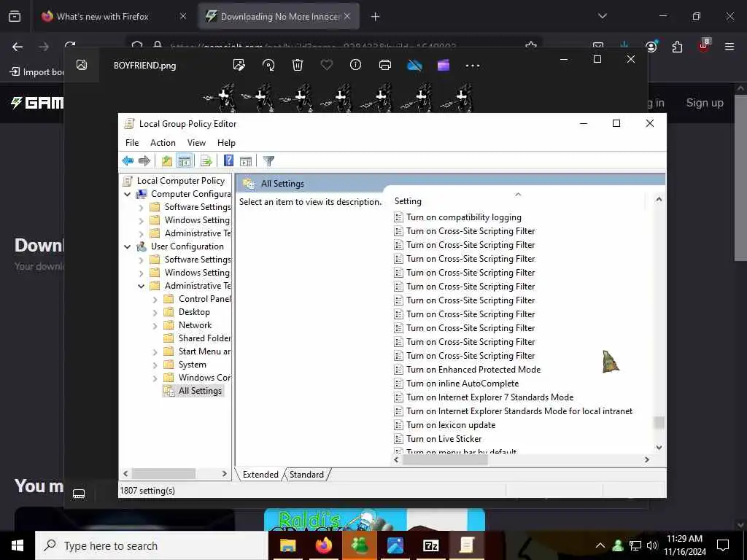
Task: Click the Export List toolbar icon
Action: [206, 161]
